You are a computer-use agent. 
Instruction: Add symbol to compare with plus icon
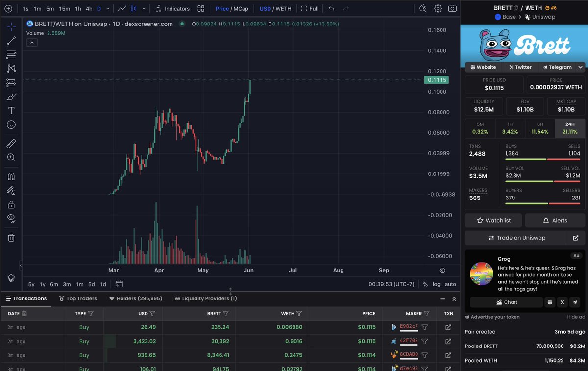(x=8, y=9)
